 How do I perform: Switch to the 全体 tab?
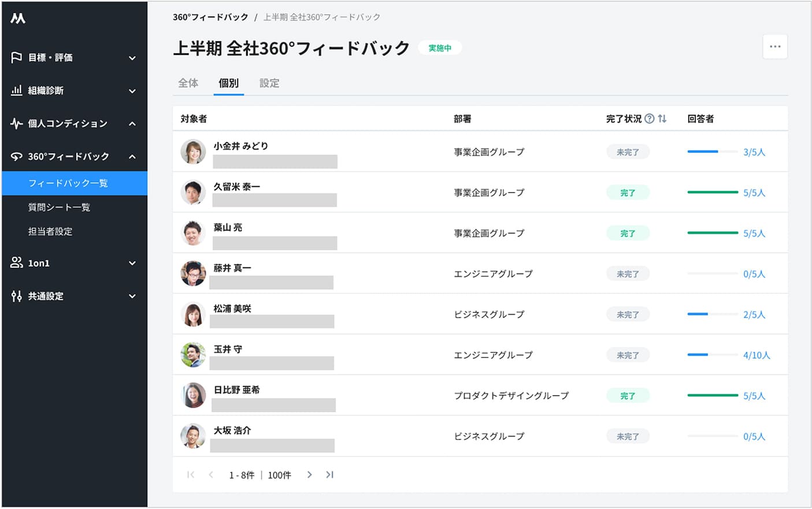tap(188, 83)
